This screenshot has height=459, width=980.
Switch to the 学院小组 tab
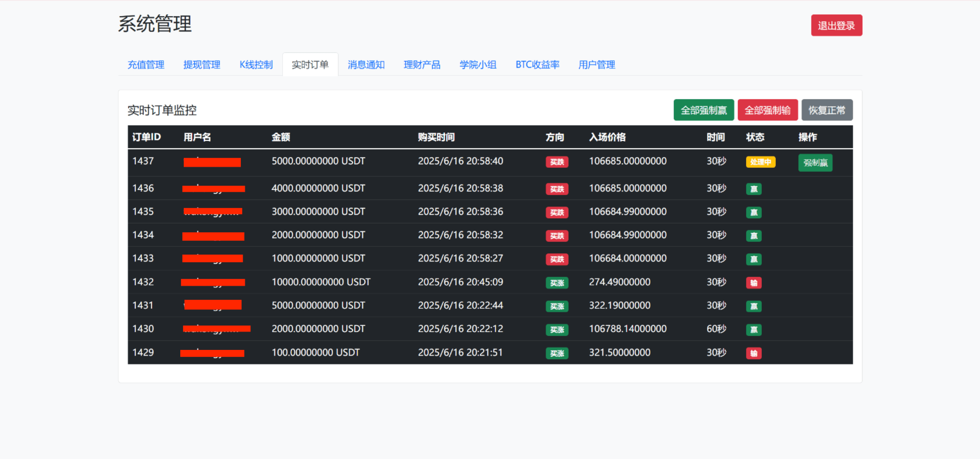pos(478,65)
